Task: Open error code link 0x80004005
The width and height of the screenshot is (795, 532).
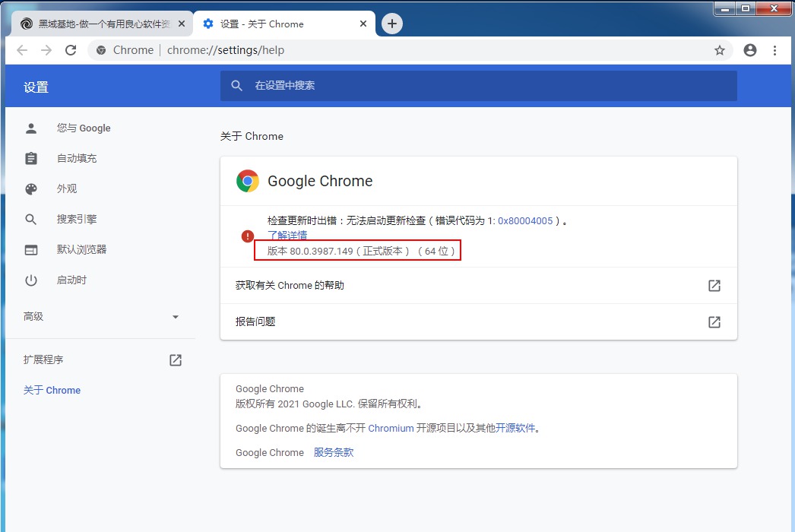Action: click(525, 220)
